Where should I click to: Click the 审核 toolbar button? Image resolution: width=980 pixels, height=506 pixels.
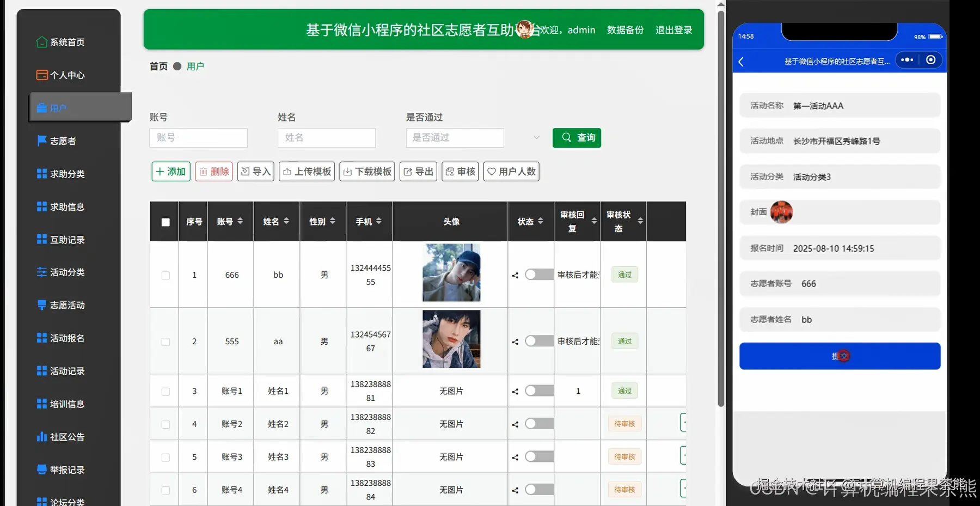(x=460, y=172)
